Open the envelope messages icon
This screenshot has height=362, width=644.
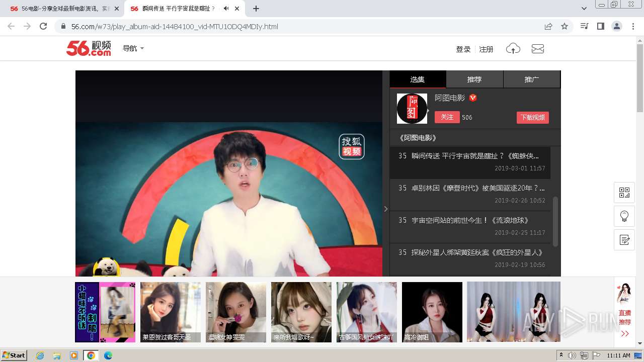pyautogui.click(x=538, y=49)
